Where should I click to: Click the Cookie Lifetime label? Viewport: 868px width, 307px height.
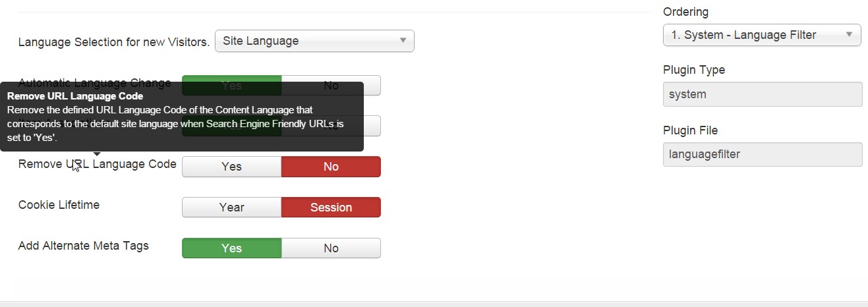click(x=59, y=205)
